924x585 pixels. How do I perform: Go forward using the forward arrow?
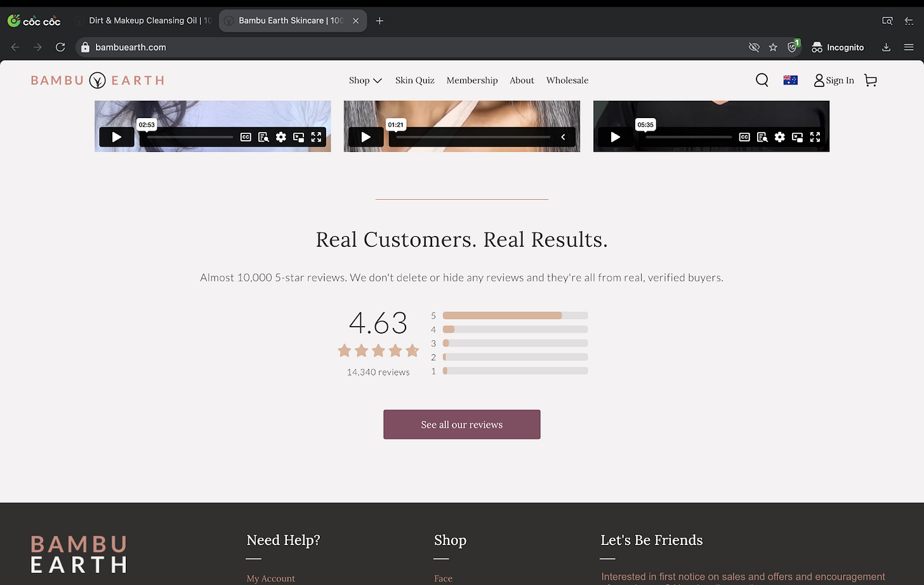(37, 47)
